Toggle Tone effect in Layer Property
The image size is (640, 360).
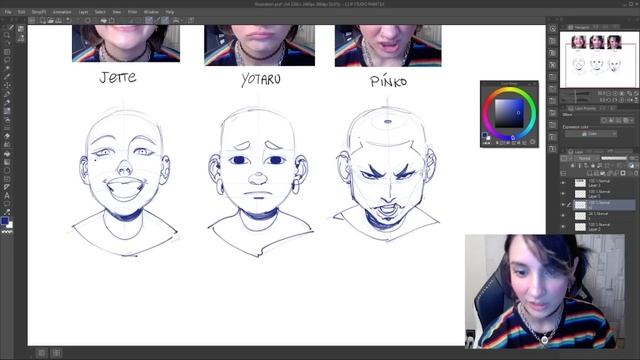click(618, 120)
